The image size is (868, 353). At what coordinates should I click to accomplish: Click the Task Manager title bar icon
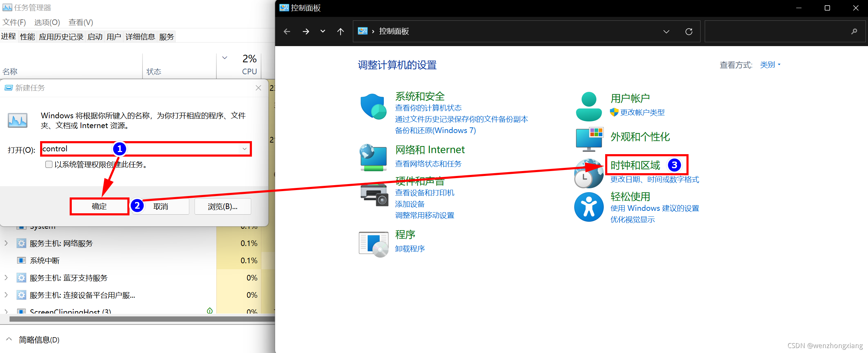tap(7, 7)
